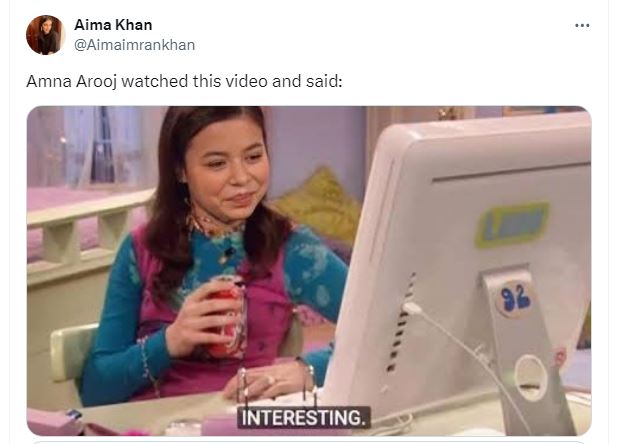Viewport: 626px width, 444px height.
Task: Click the pink object on desk corner
Action: 52,422
